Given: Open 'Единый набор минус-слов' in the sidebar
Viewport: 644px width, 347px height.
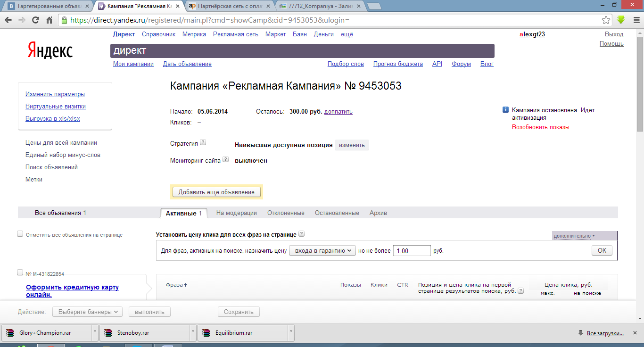Looking at the screenshot, I should [x=63, y=155].
